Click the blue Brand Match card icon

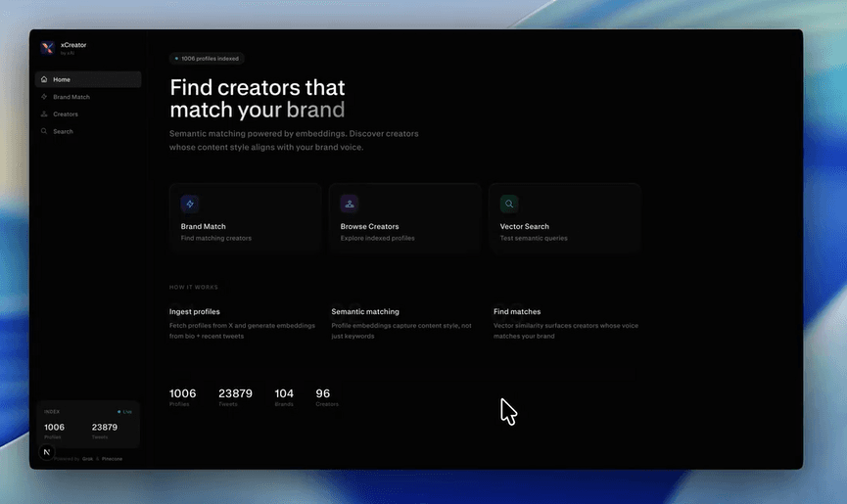coord(190,204)
